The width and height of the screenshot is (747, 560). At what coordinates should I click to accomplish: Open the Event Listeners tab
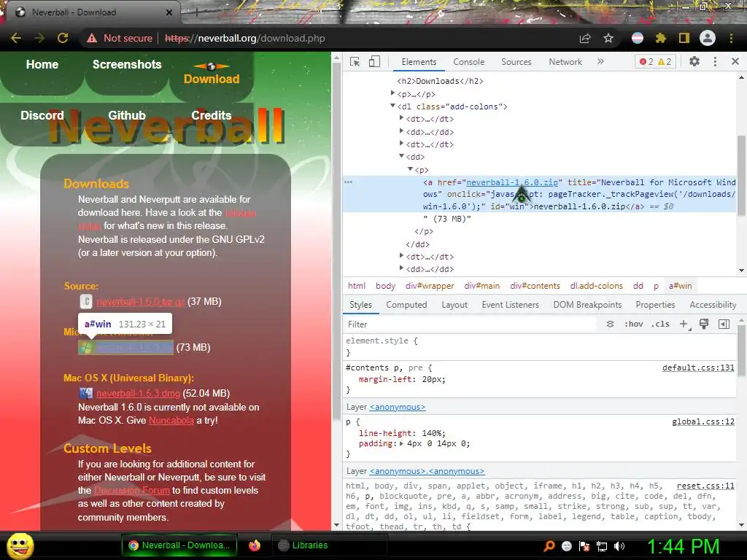pos(510,305)
